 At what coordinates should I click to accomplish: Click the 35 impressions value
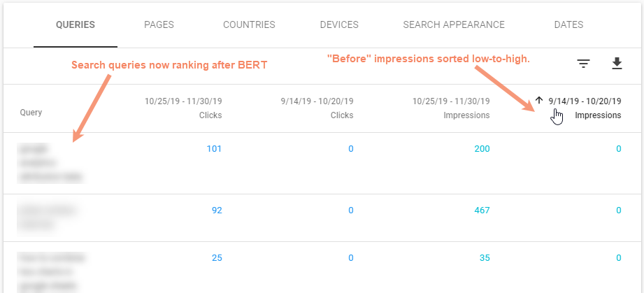pyautogui.click(x=484, y=257)
